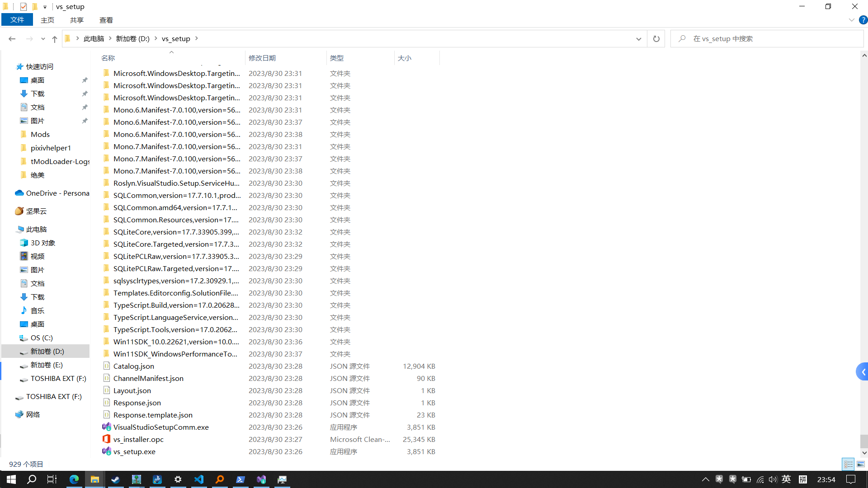Switch to the 查看 ribbon tab
This screenshot has width=868, height=488.
[x=106, y=20]
